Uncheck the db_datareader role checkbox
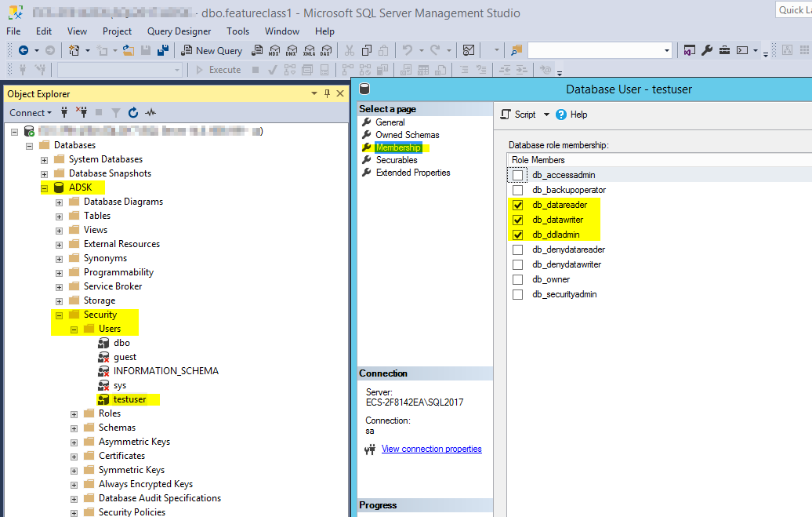812x517 pixels. click(517, 205)
